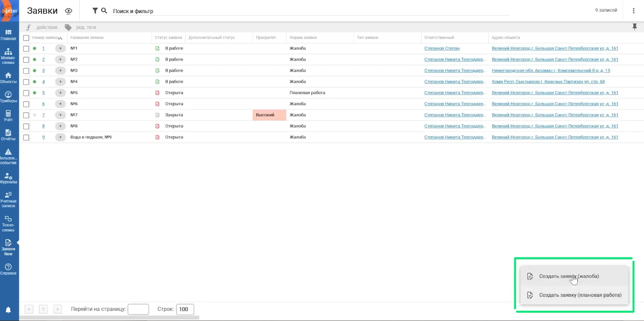Image resolution: width=644 pixels, height=321 pixels.
Task: Toggle the eye icon next to Заявки
Action: tap(69, 11)
